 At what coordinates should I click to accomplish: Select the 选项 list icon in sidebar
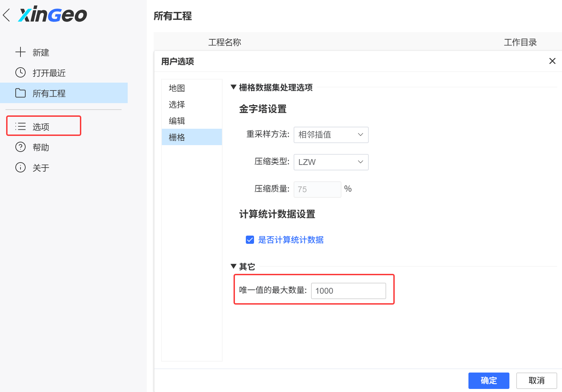20,126
